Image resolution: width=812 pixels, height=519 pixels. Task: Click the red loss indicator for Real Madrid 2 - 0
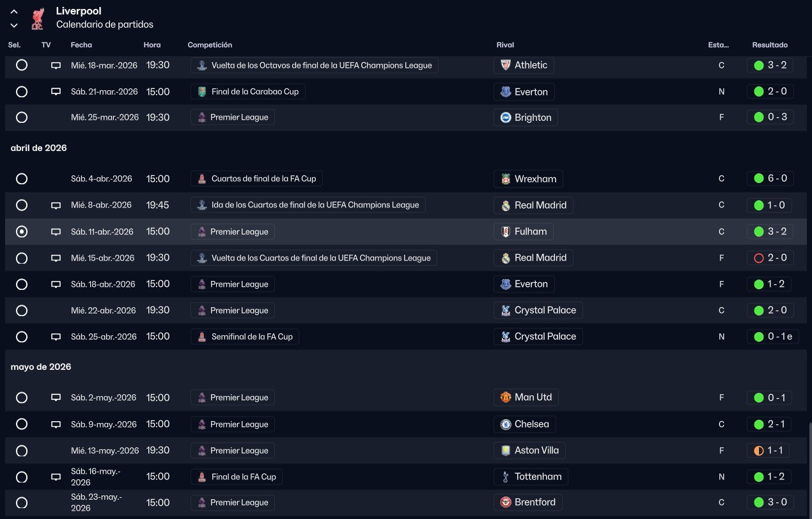click(x=759, y=258)
